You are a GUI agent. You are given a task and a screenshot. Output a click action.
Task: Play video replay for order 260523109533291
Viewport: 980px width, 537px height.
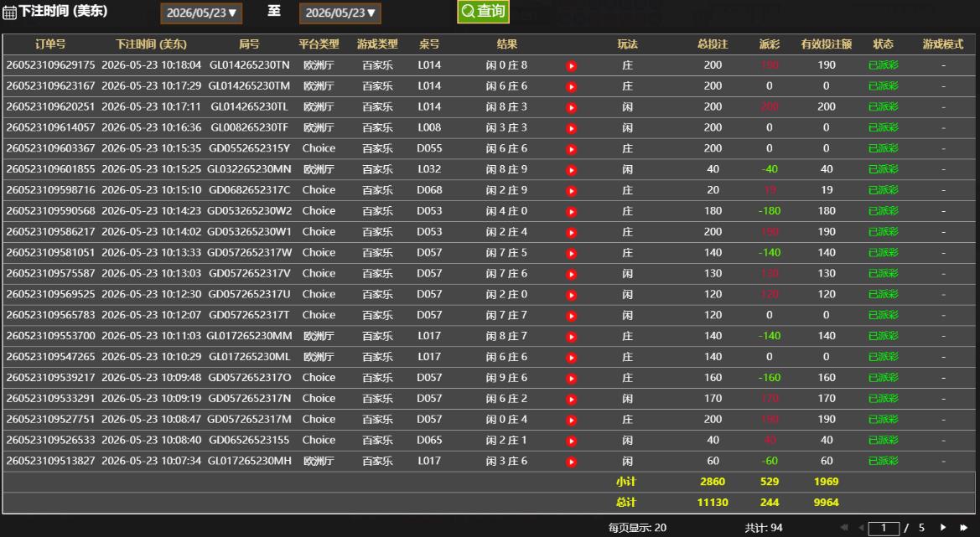[x=571, y=399]
